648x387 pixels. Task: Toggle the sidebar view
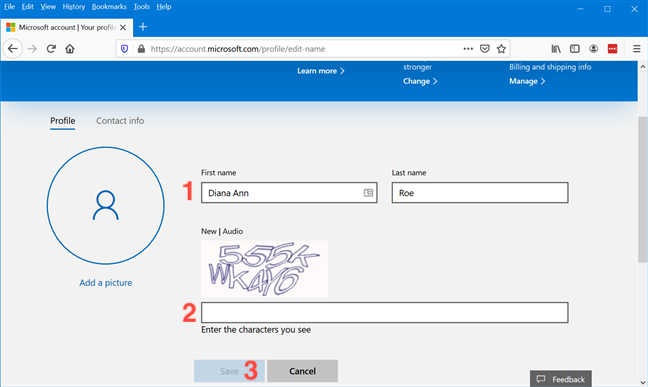click(x=574, y=49)
